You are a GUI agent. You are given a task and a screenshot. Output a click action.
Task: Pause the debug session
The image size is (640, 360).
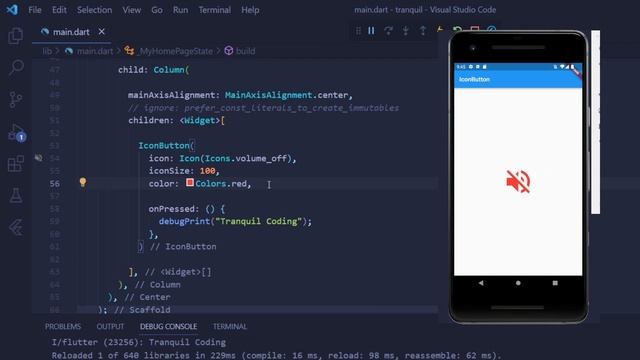(371, 31)
